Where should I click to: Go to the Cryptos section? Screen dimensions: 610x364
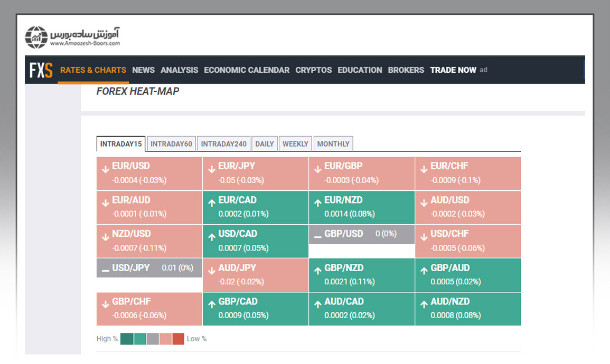tap(314, 70)
